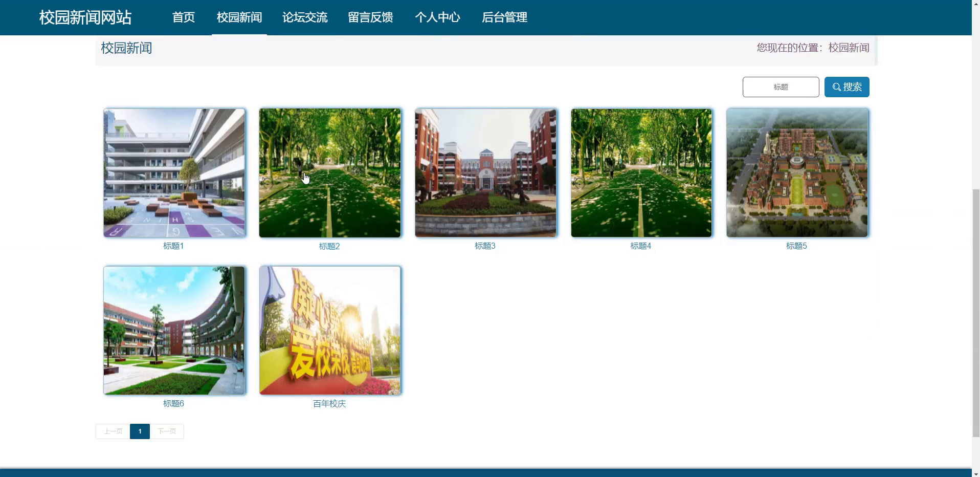The image size is (980, 477).
Task: Click the 标题4 caption link
Action: [x=640, y=246]
